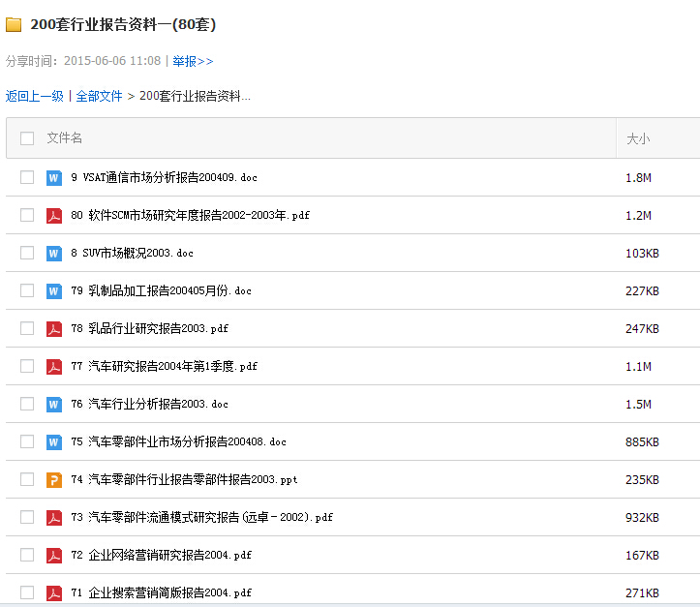Image resolution: width=700 pixels, height=607 pixels.
Task: Check the box for 乳制品加工报告200405月份.doc
Action: pyautogui.click(x=27, y=290)
